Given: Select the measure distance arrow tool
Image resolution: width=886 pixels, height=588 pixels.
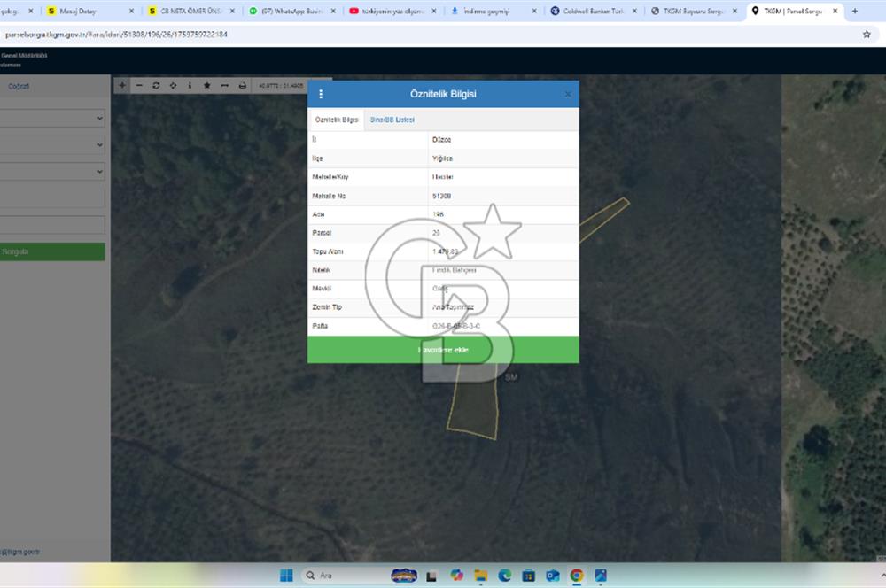Looking at the screenshot, I should 224,86.
